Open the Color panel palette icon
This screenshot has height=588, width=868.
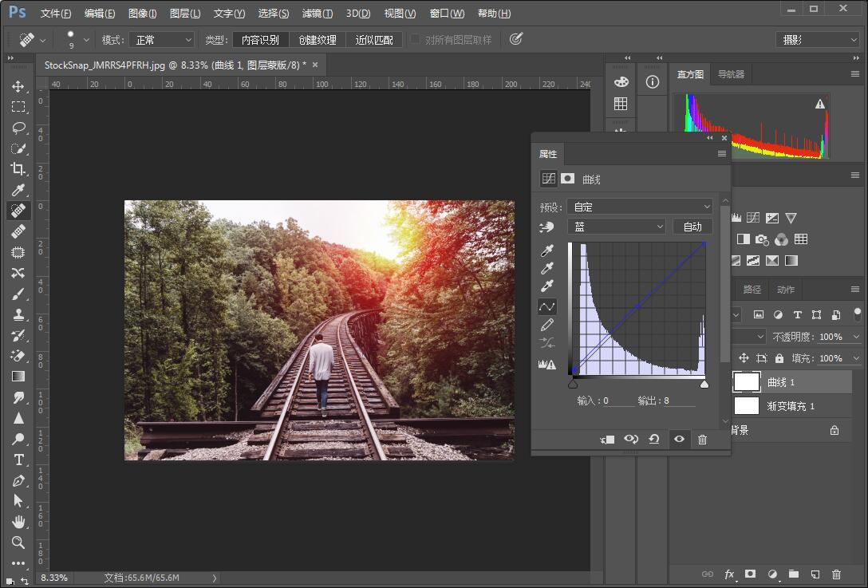point(621,82)
